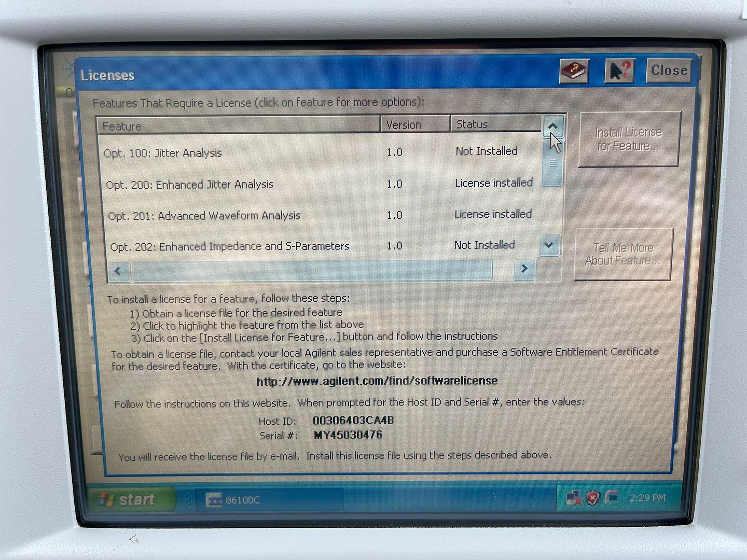Click the tray icon left of the clock

pyautogui.click(x=612, y=498)
